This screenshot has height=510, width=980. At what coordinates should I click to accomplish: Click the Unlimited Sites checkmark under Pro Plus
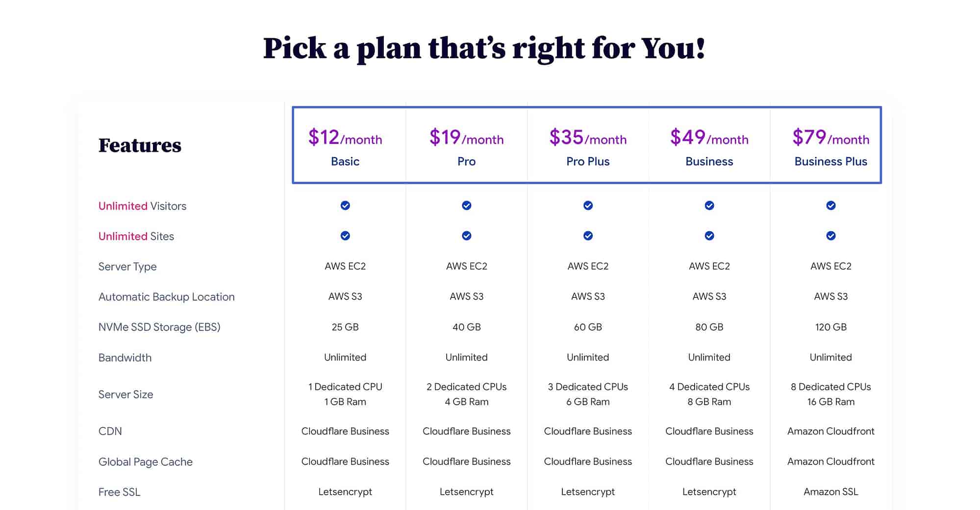(588, 236)
